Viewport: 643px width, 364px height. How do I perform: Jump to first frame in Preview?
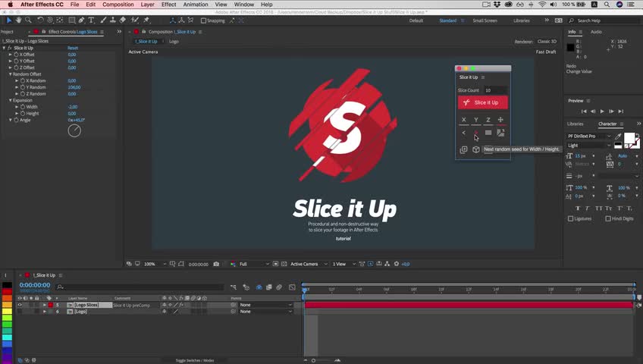(584, 111)
